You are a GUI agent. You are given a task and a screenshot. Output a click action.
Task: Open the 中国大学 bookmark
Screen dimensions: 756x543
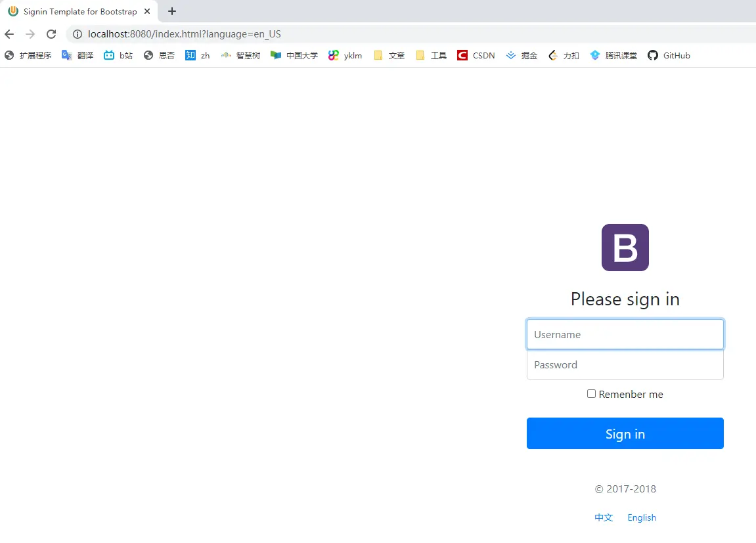pyautogui.click(x=294, y=55)
